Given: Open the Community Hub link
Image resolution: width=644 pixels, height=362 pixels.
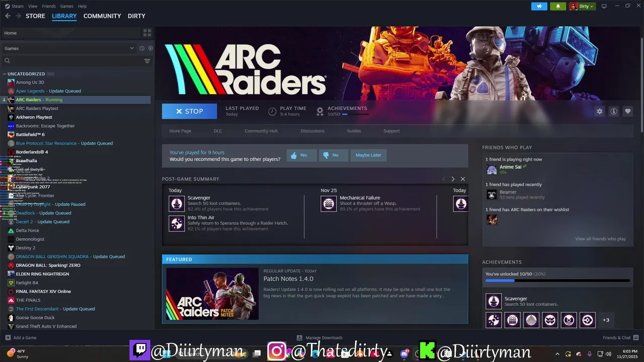Looking at the screenshot, I should 261,131.
